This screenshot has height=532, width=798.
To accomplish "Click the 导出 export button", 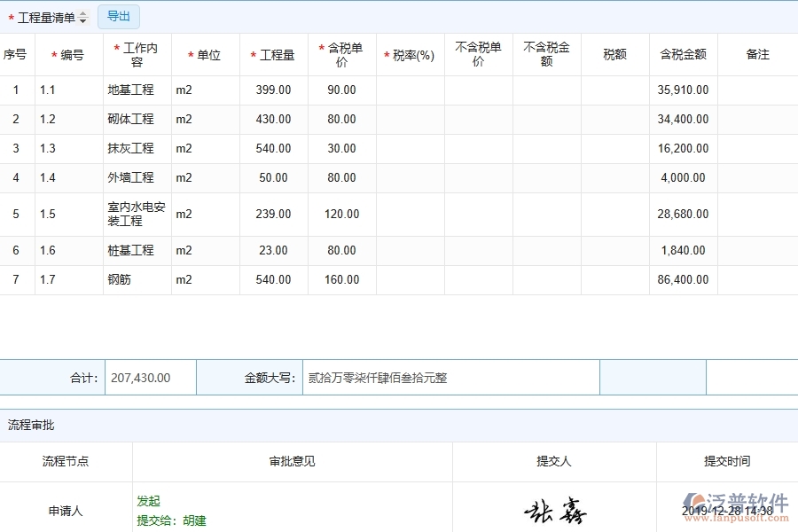I will click(118, 16).
